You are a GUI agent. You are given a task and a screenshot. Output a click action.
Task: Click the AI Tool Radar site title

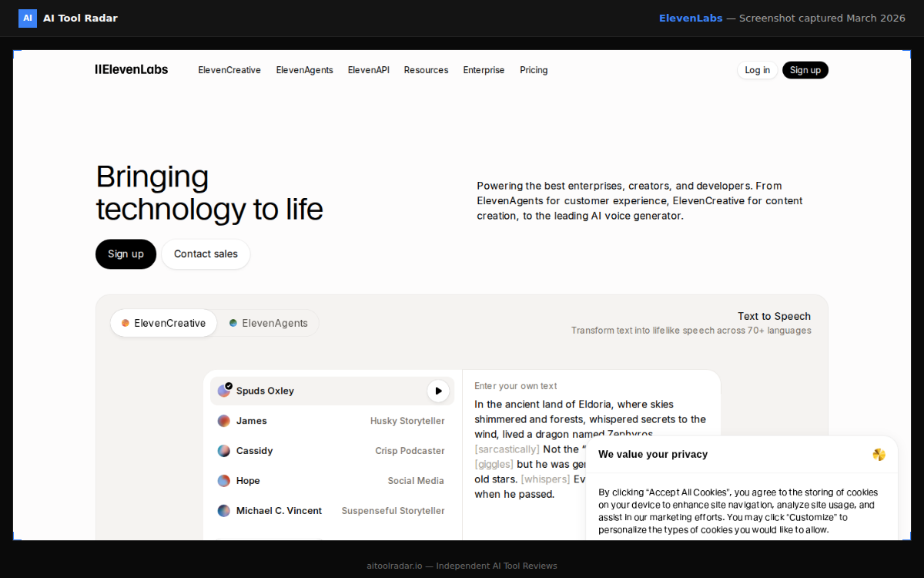coord(80,18)
